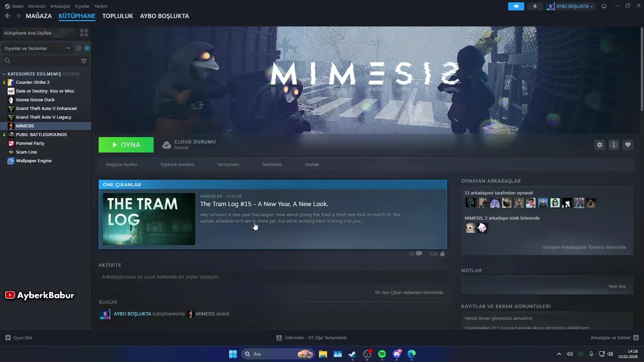Like the news post thumbs up
This screenshot has height=362, width=644.
click(442, 254)
